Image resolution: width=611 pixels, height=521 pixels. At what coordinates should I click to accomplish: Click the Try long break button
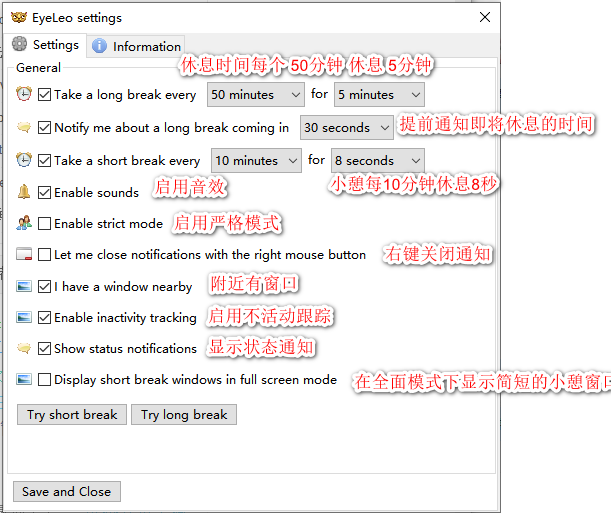(184, 414)
